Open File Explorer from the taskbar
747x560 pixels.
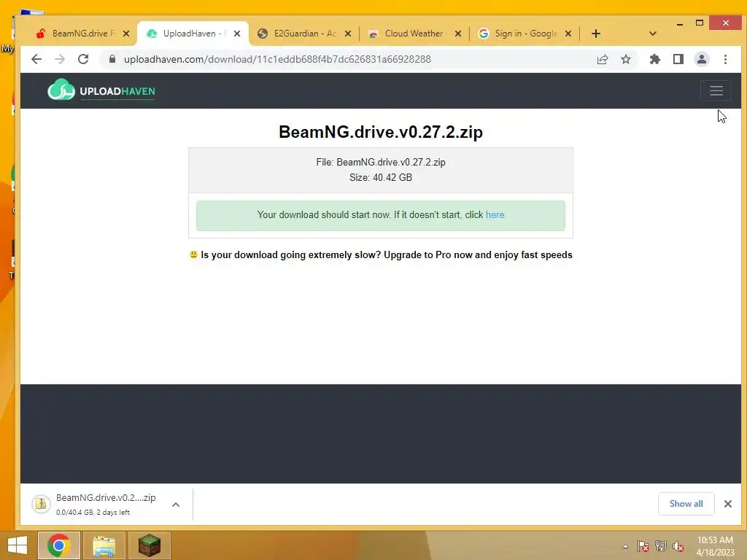[x=104, y=545]
